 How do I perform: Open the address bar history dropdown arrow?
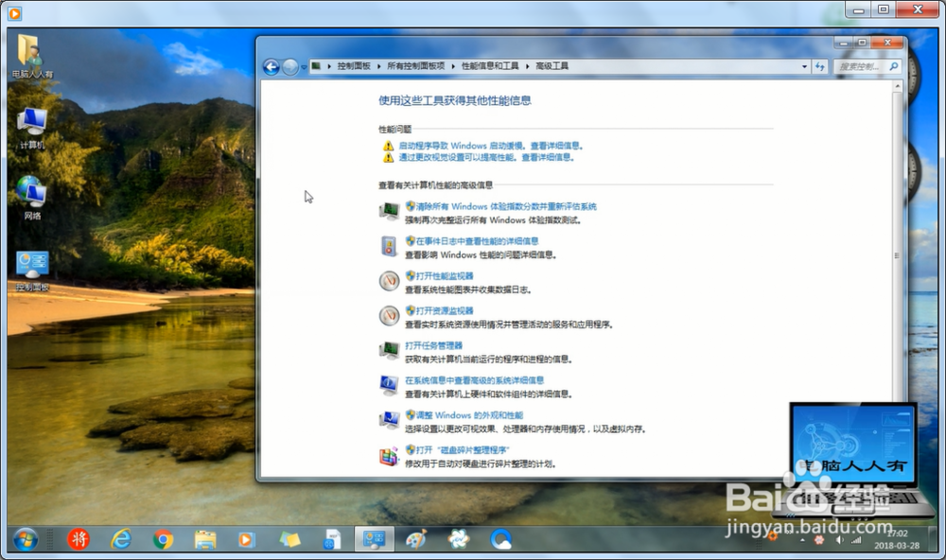(804, 66)
